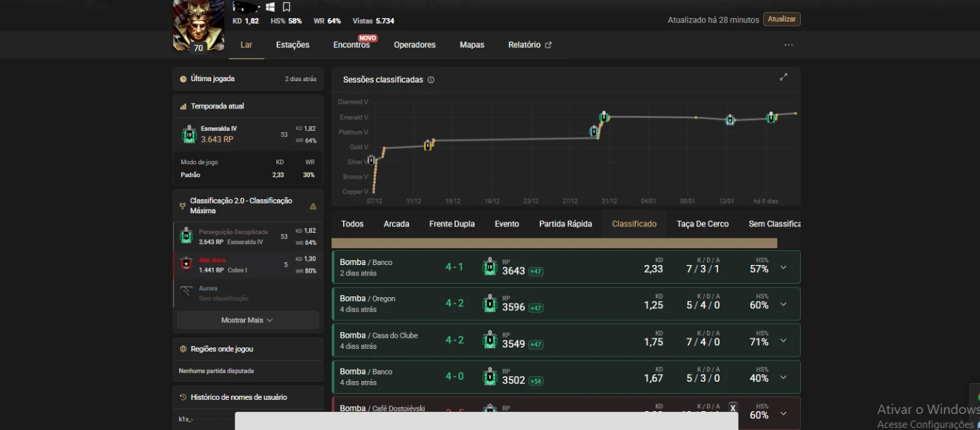Click the Alto risco season rank icon
The image size is (980, 430).
click(186, 264)
